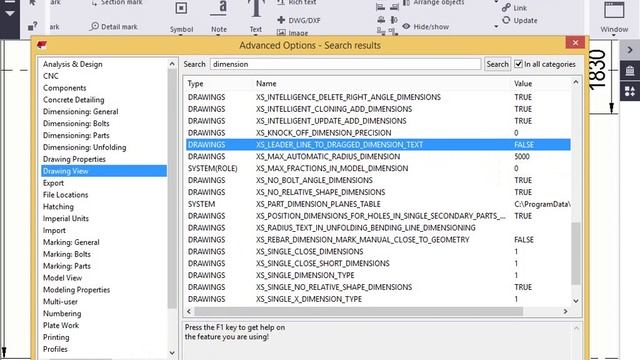
Task: Open the side pane shapes icon
Action: point(630,91)
